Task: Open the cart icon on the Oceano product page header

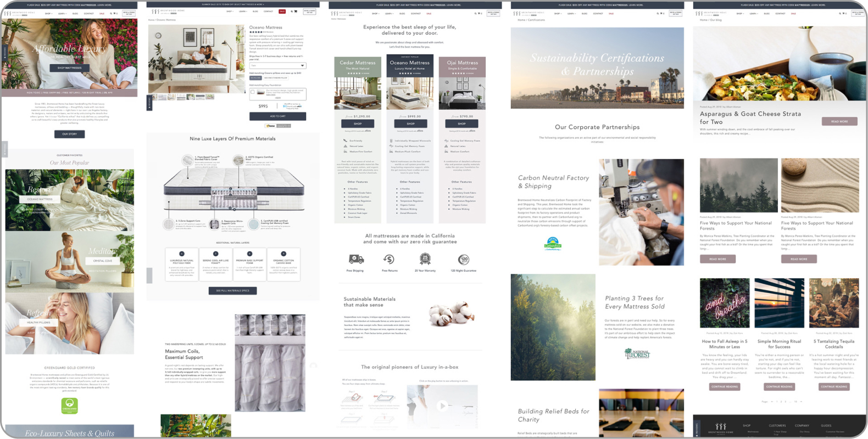Action: point(296,11)
